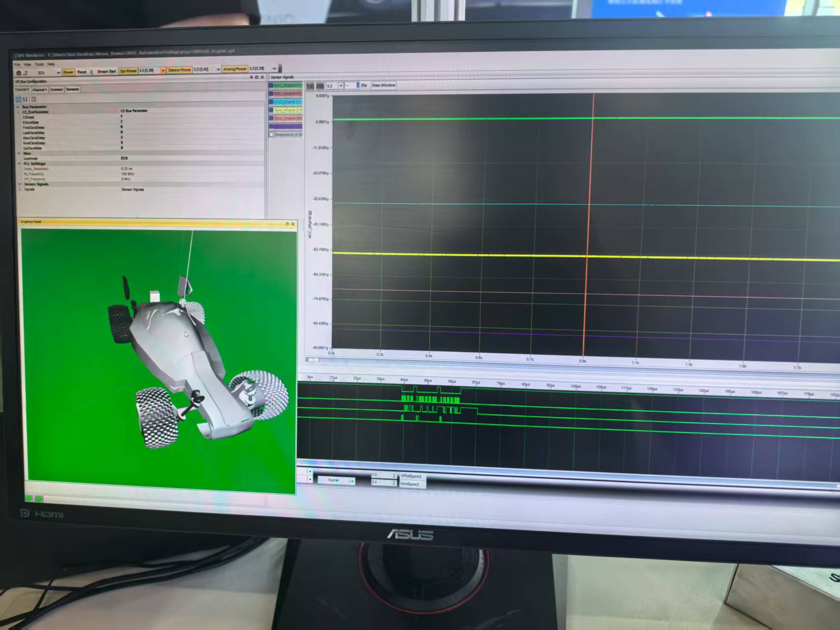The width and height of the screenshot is (840, 630).
Task: Open the combo box left of /Div
Action: click(352, 85)
